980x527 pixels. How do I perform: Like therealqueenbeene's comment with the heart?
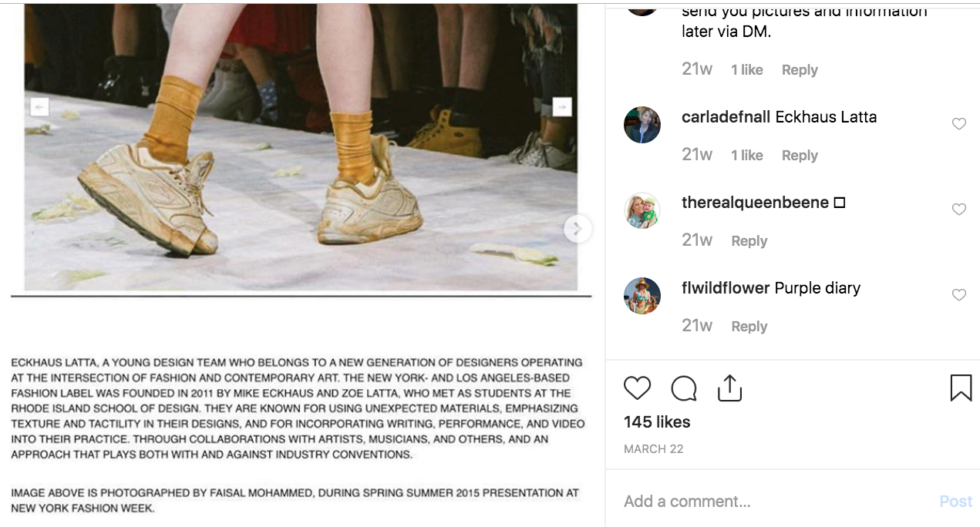pyautogui.click(x=959, y=210)
